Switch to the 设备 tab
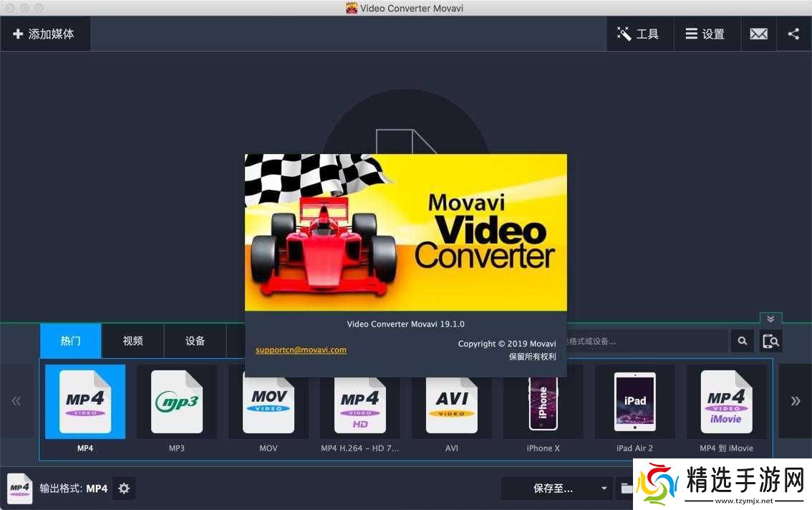 click(194, 341)
